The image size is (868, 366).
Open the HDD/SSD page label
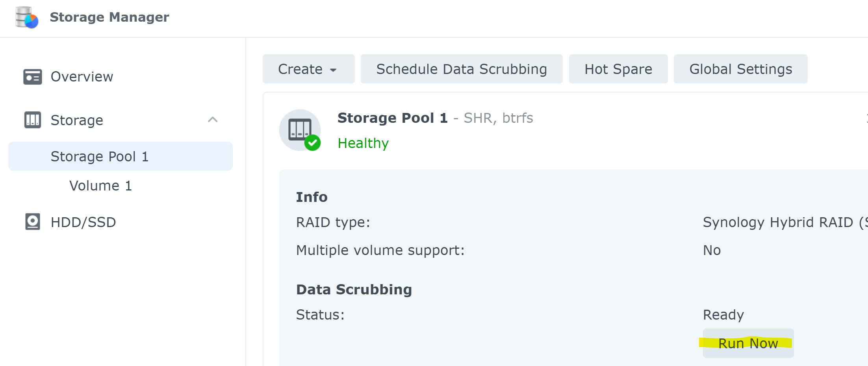83,222
